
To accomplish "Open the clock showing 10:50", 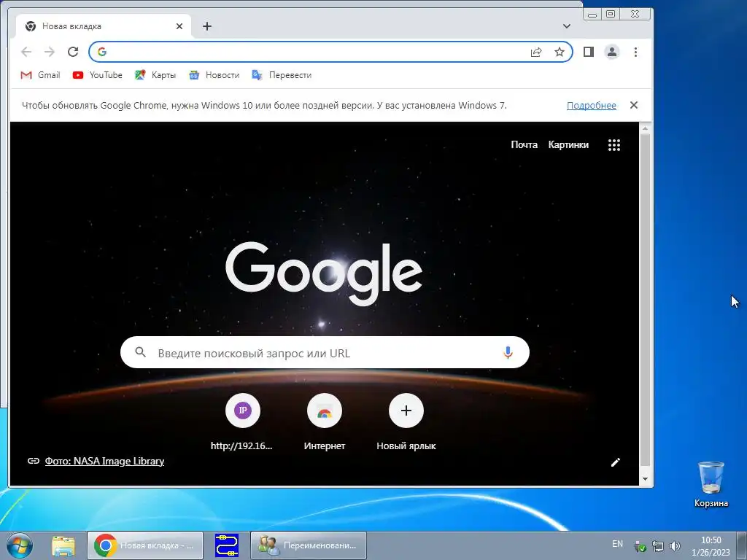I will (711, 545).
